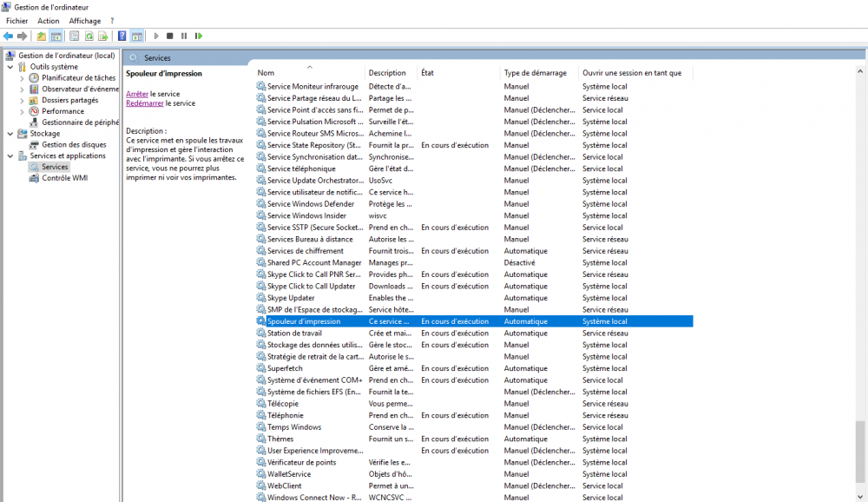Click the Properties toolbar icon

pos(74,36)
